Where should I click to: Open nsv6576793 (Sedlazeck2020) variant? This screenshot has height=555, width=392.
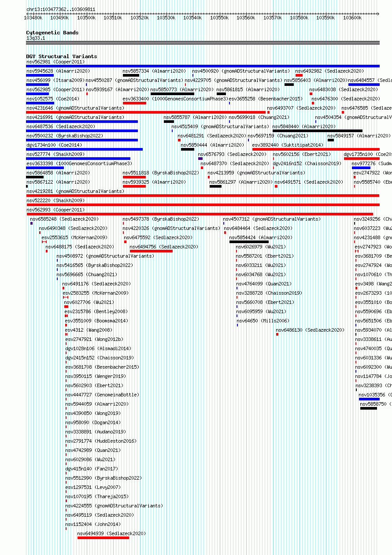coord(233,154)
